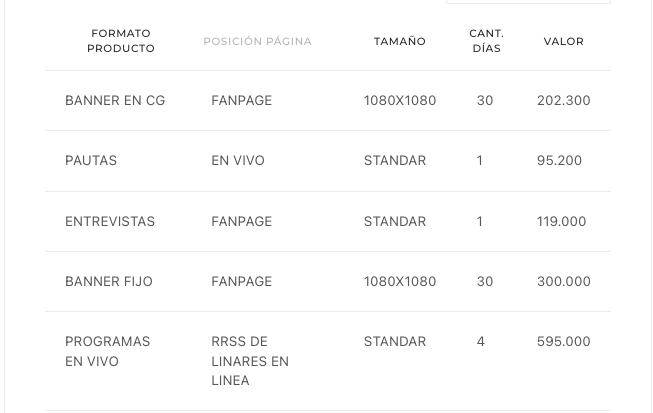Click the search field above the table

(528, 1)
